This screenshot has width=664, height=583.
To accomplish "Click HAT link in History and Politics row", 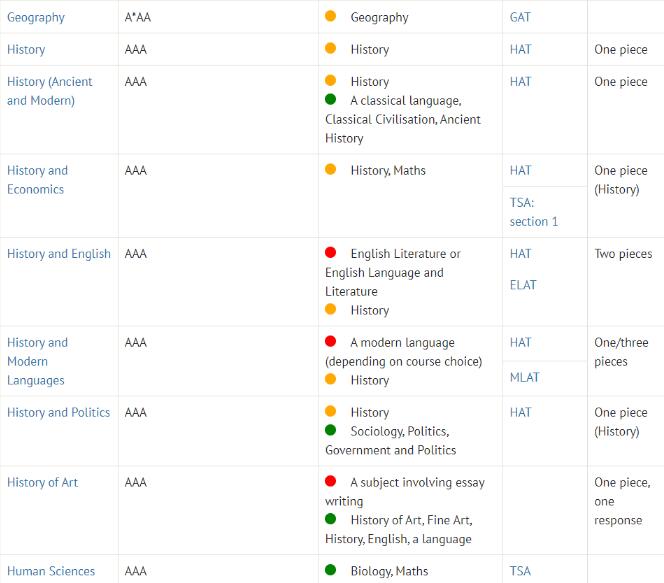I will (520, 412).
